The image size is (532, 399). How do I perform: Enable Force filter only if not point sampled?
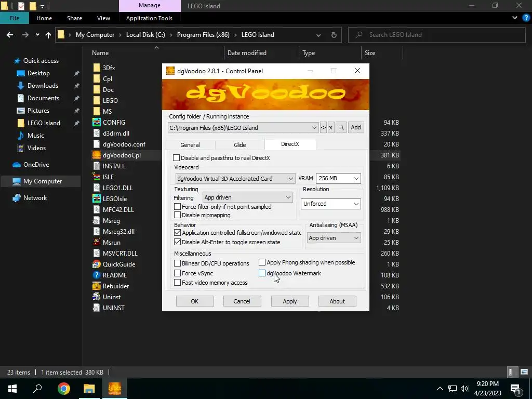177,207
